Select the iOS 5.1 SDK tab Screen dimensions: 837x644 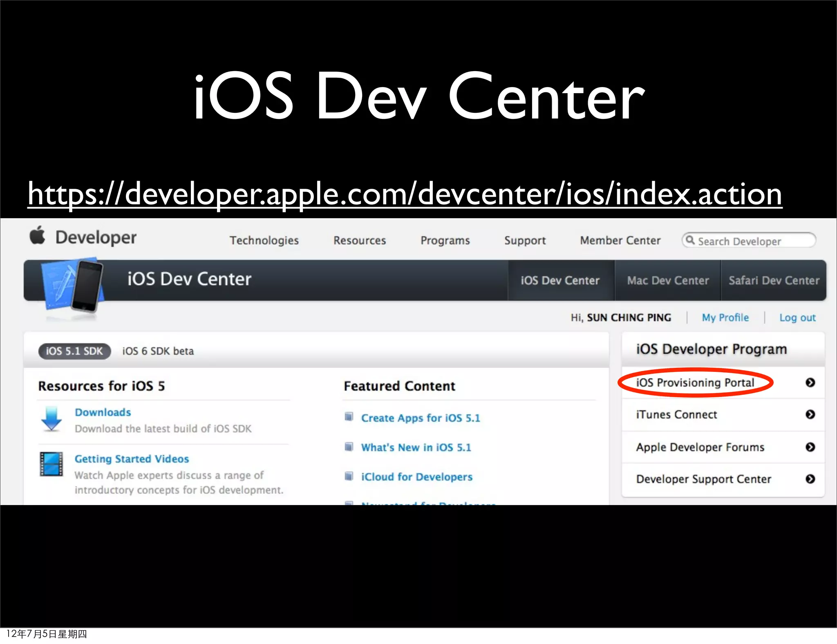74,351
